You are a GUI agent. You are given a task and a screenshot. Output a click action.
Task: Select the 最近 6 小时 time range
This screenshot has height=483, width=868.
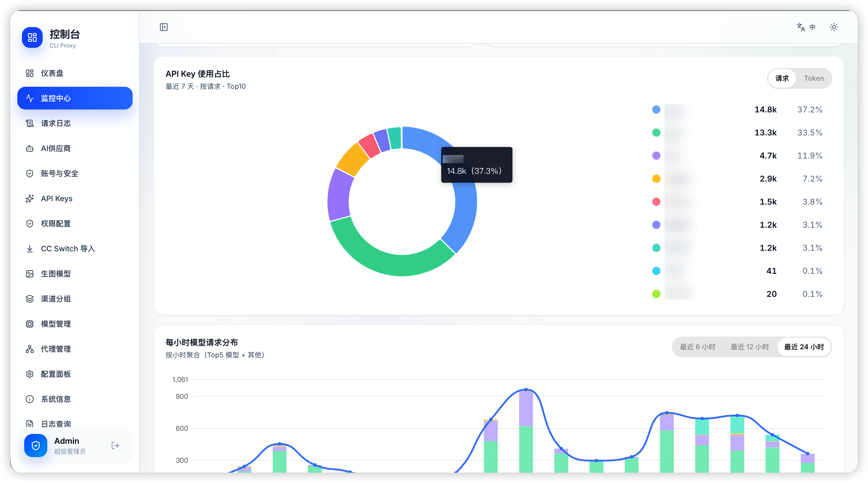(698, 347)
